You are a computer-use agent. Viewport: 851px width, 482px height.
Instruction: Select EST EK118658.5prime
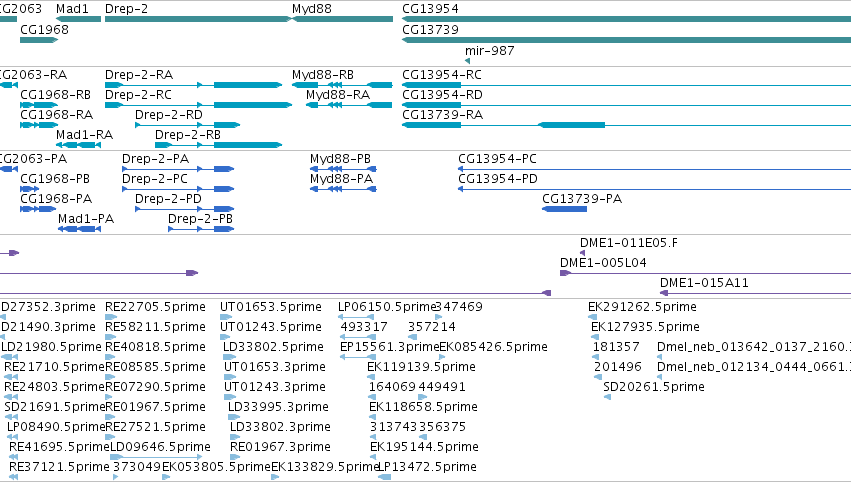(373, 417)
